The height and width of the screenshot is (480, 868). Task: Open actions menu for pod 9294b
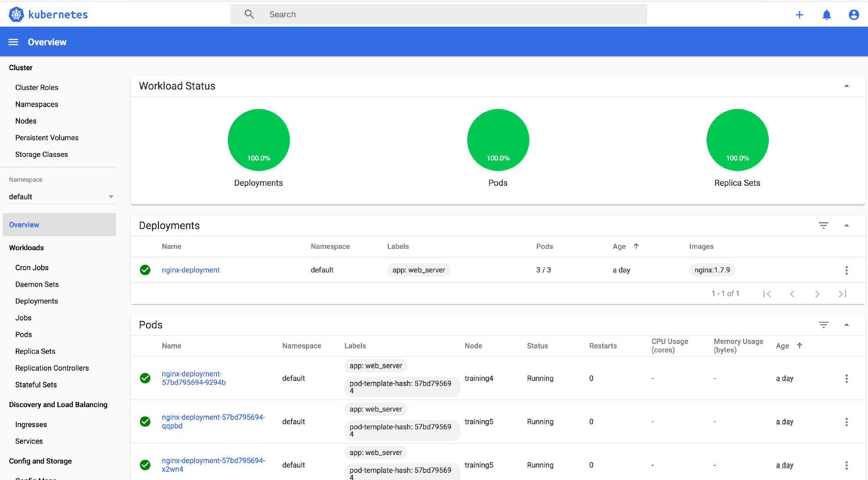click(x=846, y=379)
